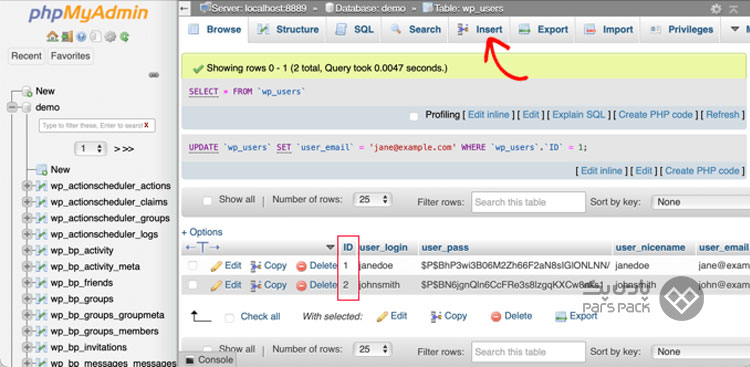Image resolution: width=750 pixels, height=367 pixels.
Task: Open the column options triangle dropdown
Action: coord(330,247)
